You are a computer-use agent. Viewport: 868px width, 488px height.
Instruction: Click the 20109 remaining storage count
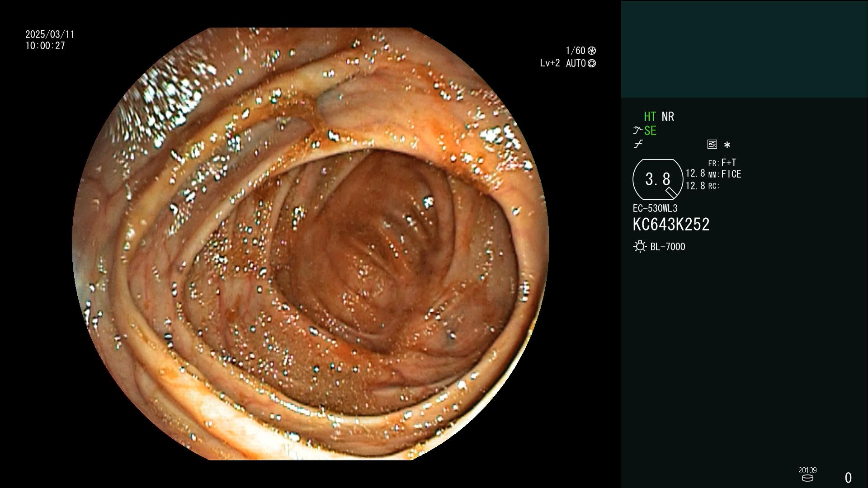[807, 470]
